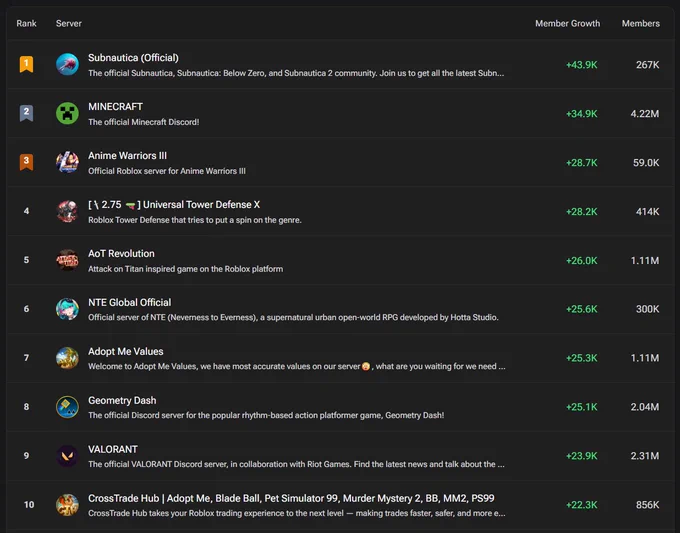Click the +25.6K growth value
The height and width of the screenshot is (533, 680).
[x=582, y=309]
